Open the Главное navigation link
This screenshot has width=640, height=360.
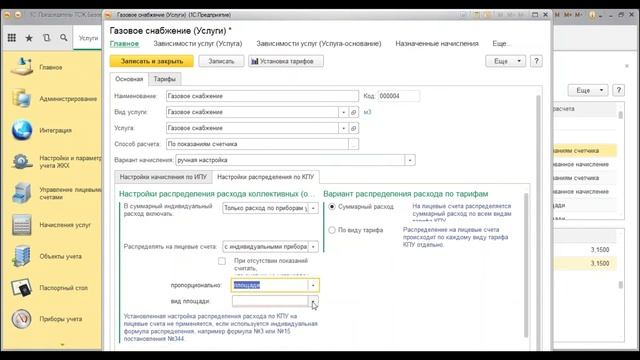pyautogui.click(x=124, y=43)
